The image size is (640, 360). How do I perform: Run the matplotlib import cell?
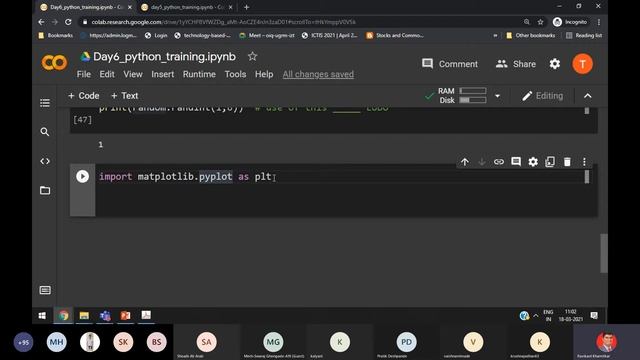tap(82, 176)
